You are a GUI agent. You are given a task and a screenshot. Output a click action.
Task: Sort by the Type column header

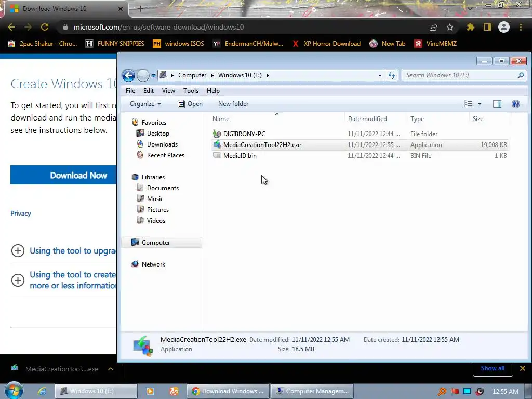coord(438,119)
